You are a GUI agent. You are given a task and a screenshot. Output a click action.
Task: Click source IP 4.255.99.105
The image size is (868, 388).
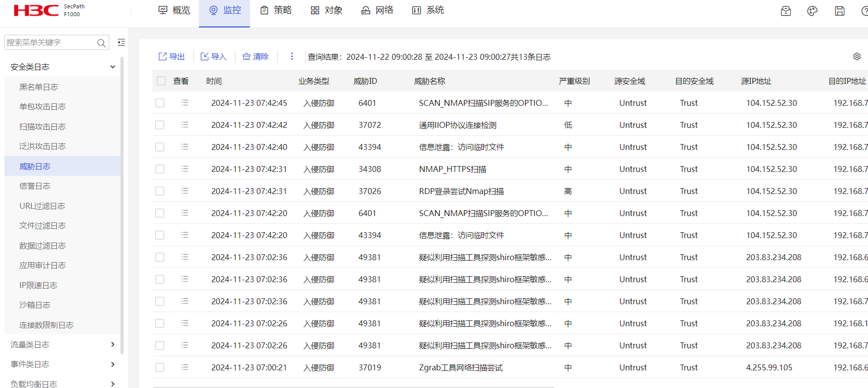point(769,367)
